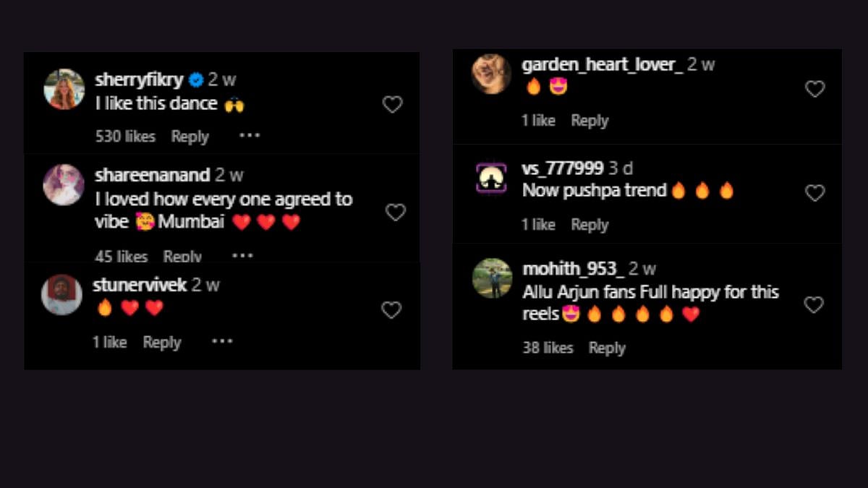Like stunervivek's comment with heart icon
The width and height of the screenshot is (868, 488).
coord(391,310)
